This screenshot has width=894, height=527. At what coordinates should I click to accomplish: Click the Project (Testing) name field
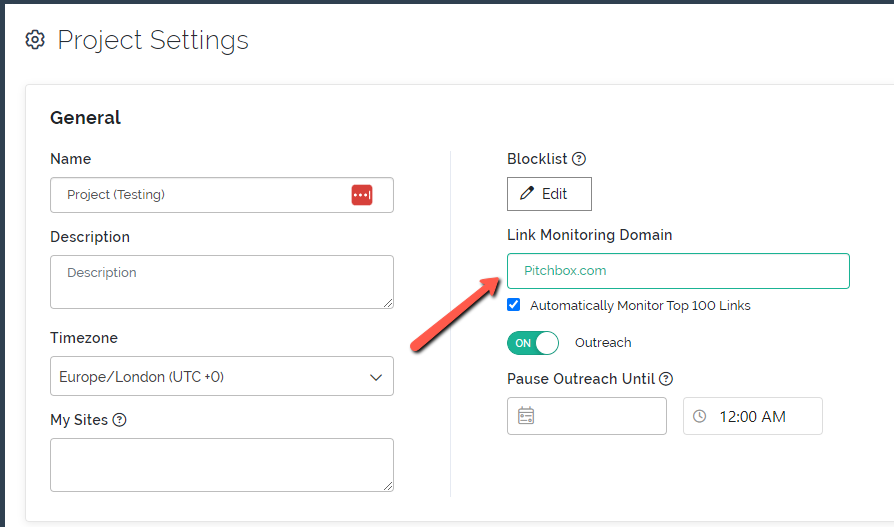tap(222, 195)
